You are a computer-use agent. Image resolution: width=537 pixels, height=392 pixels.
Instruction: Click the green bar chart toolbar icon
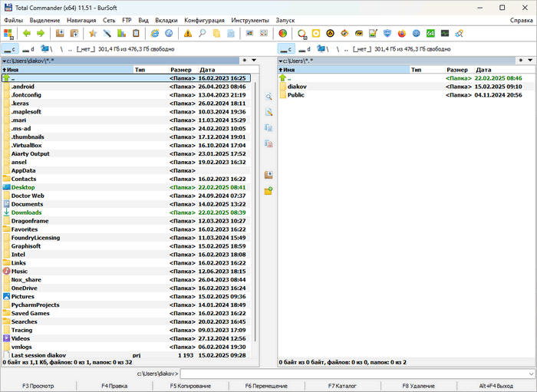[121, 33]
